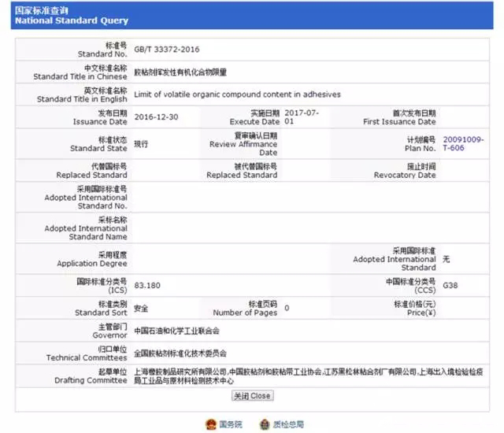Click drafting committee organizations text
The width and height of the screenshot is (504, 433).
[309, 376]
